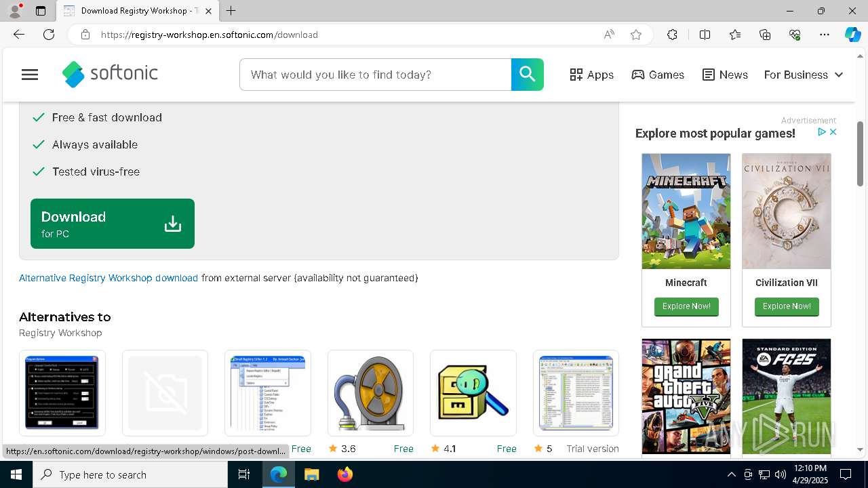This screenshot has width=868, height=488.
Task: Click Explore Now under Minecraft
Action: click(686, 306)
